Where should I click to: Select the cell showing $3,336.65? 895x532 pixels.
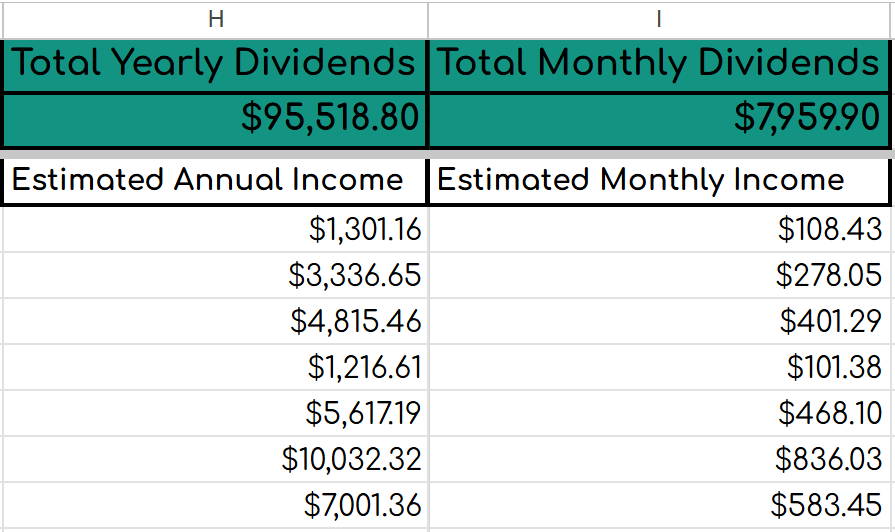[215, 275]
